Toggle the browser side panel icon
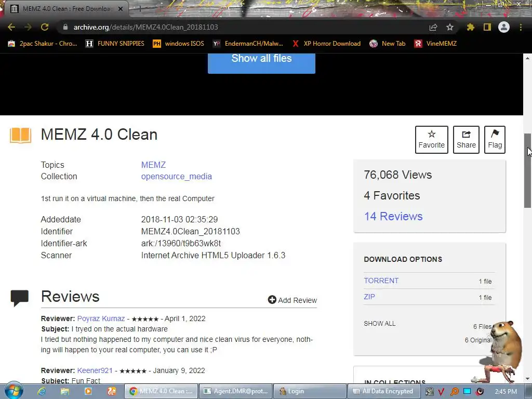532x399 pixels. (x=487, y=27)
